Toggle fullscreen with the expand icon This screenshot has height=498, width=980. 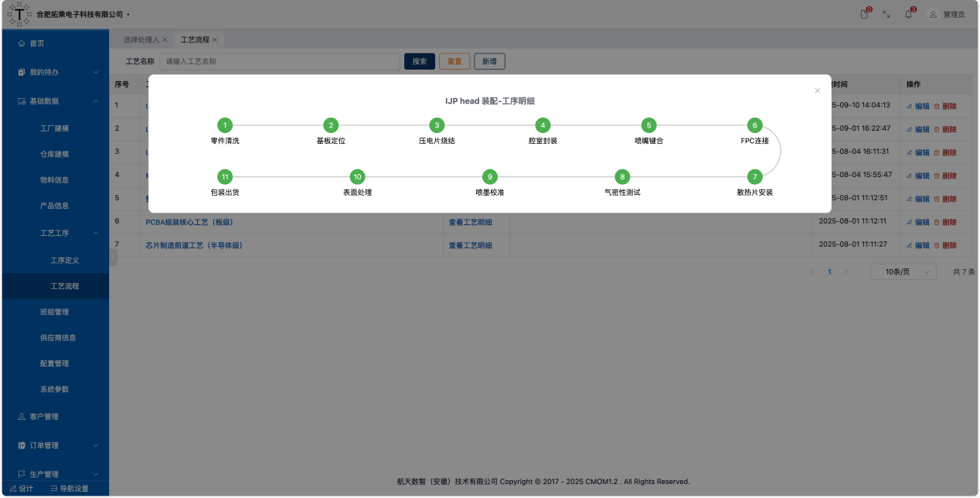[x=886, y=14]
